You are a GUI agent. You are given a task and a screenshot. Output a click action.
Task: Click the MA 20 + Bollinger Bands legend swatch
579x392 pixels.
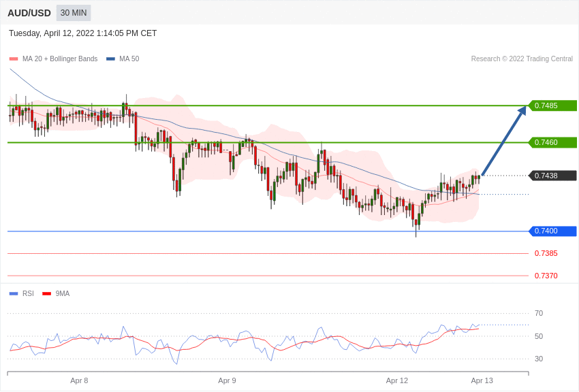click(x=14, y=59)
